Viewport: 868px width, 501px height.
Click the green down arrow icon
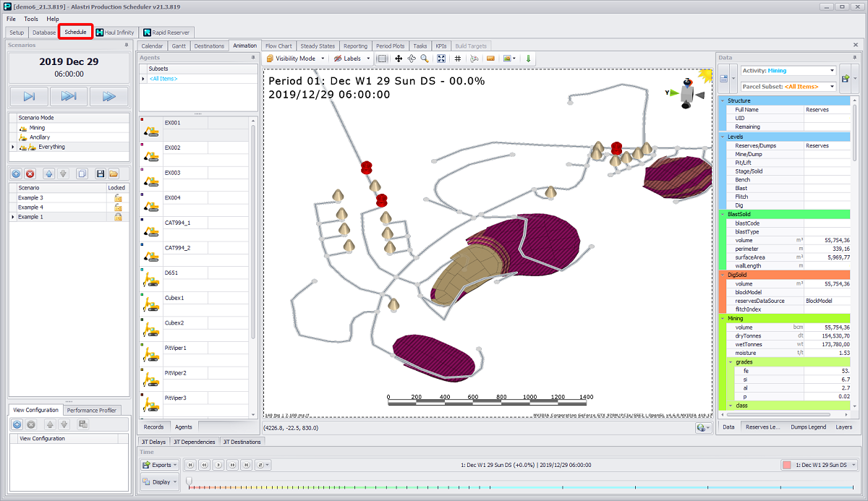pos(528,59)
